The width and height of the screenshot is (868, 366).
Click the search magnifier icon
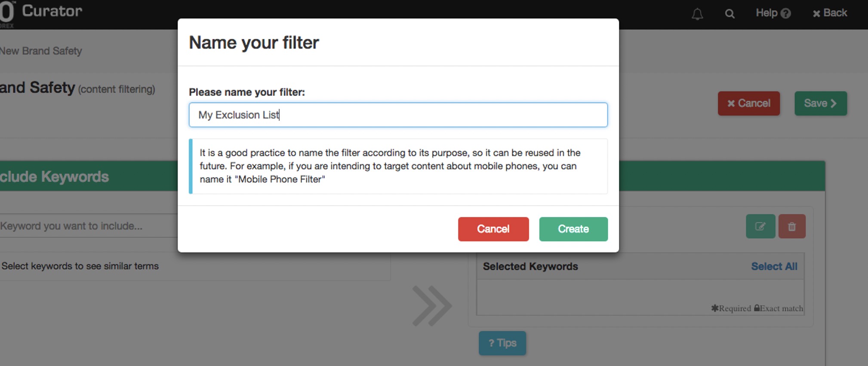(x=729, y=14)
